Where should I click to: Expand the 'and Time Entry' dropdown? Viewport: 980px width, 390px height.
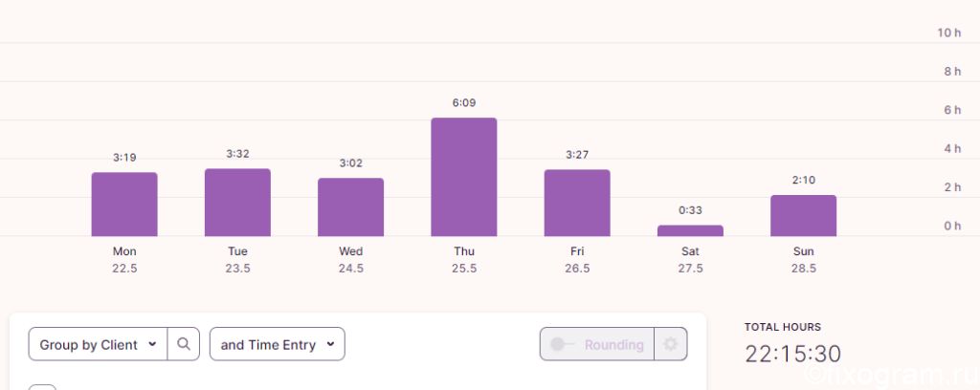tap(277, 344)
